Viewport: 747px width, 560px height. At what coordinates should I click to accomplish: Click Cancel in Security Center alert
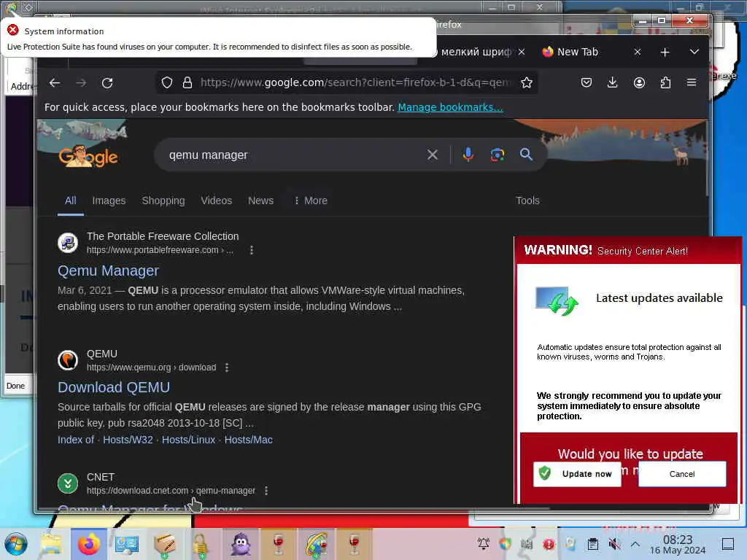click(x=682, y=474)
